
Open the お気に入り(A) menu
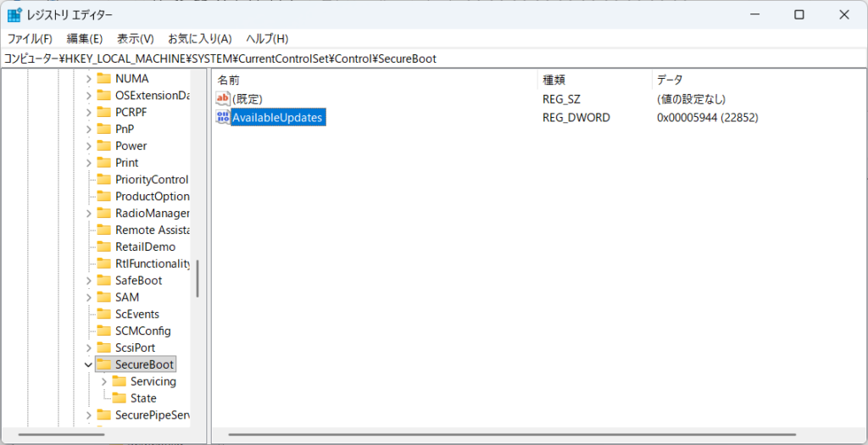click(199, 39)
